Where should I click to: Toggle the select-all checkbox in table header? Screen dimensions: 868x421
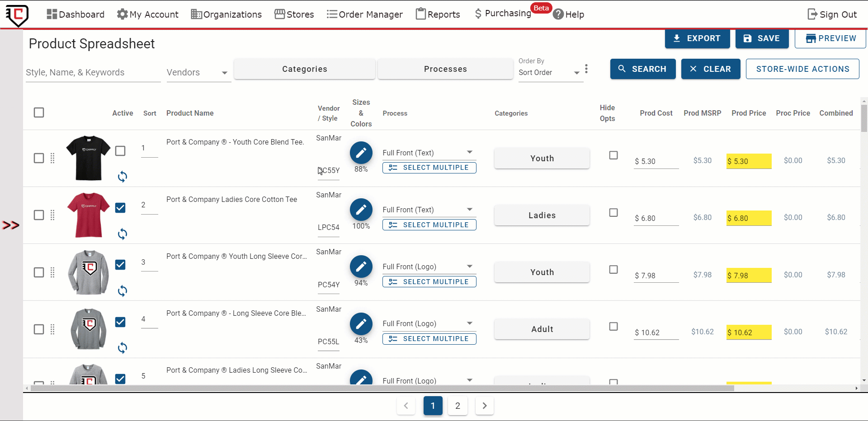(x=39, y=112)
